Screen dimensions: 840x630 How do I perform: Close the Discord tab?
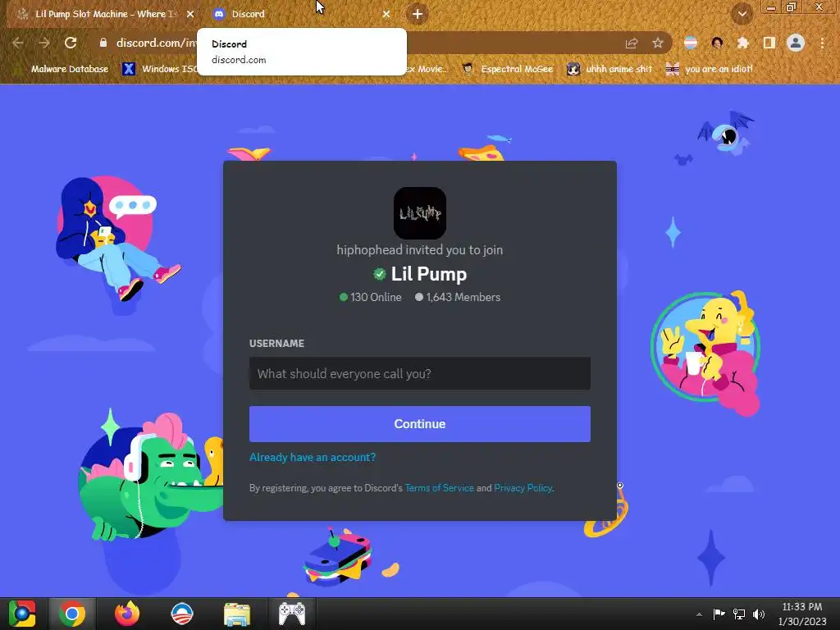coord(386,14)
